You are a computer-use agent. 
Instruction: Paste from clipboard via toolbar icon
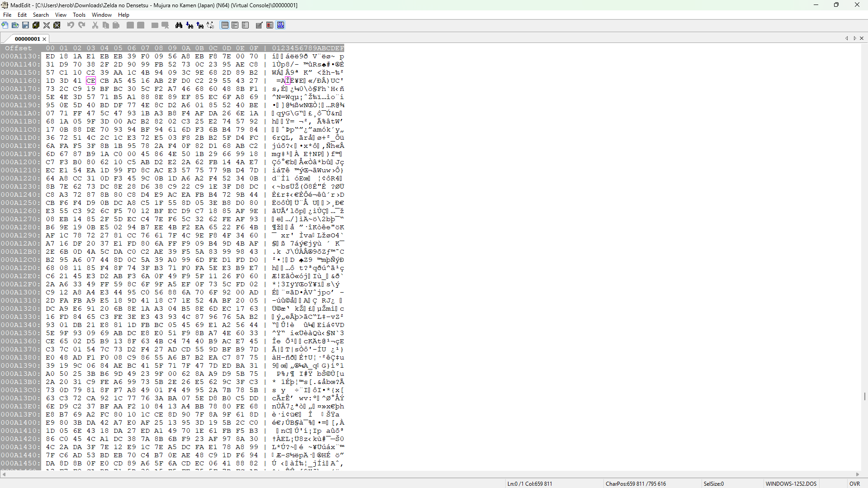pyautogui.click(x=116, y=25)
